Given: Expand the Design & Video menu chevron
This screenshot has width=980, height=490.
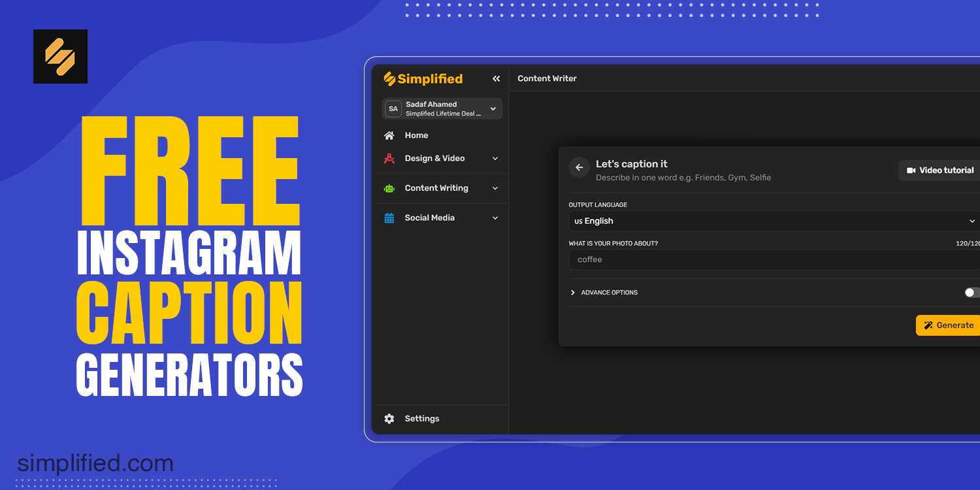Looking at the screenshot, I should (495, 159).
